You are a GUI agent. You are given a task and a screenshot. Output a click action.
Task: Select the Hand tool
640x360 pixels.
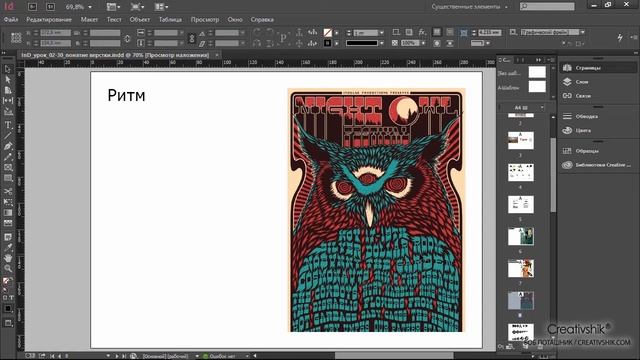tap(8, 258)
